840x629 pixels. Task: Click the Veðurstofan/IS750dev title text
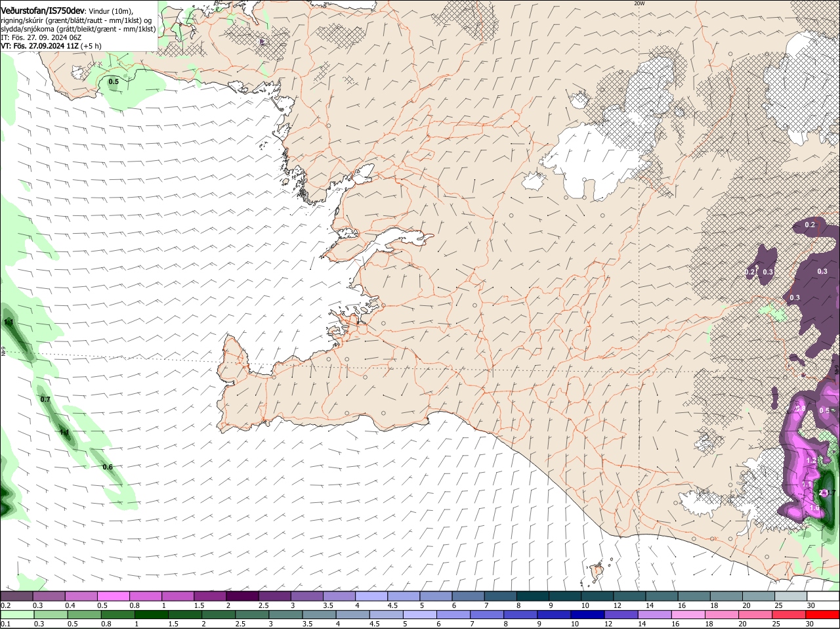[43, 11]
